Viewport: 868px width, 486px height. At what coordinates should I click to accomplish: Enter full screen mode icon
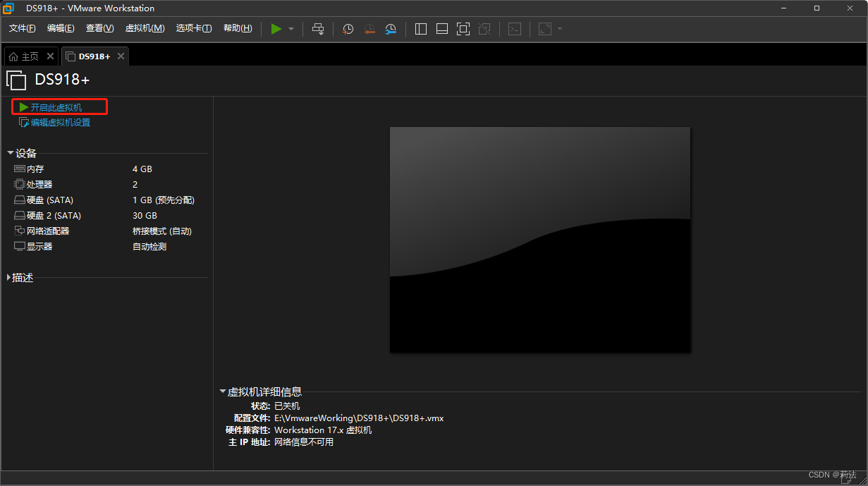[x=463, y=29]
